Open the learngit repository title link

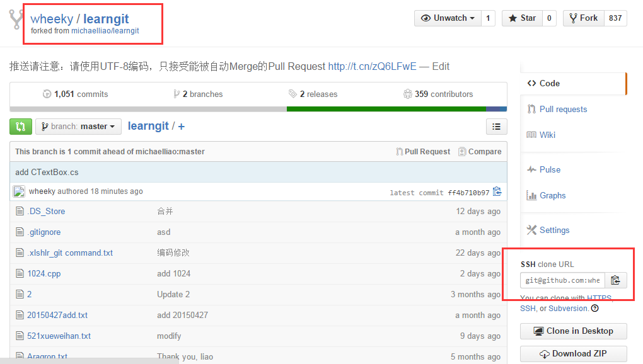(106, 19)
